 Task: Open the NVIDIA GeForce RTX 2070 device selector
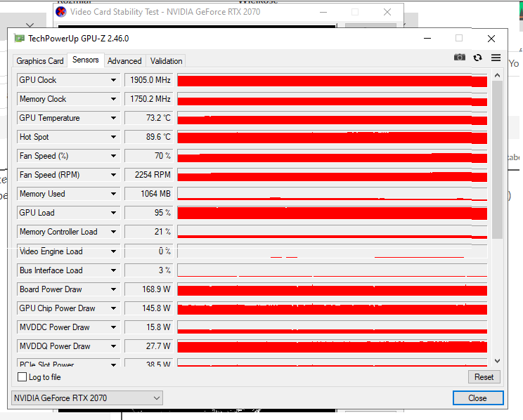[87, 398]
